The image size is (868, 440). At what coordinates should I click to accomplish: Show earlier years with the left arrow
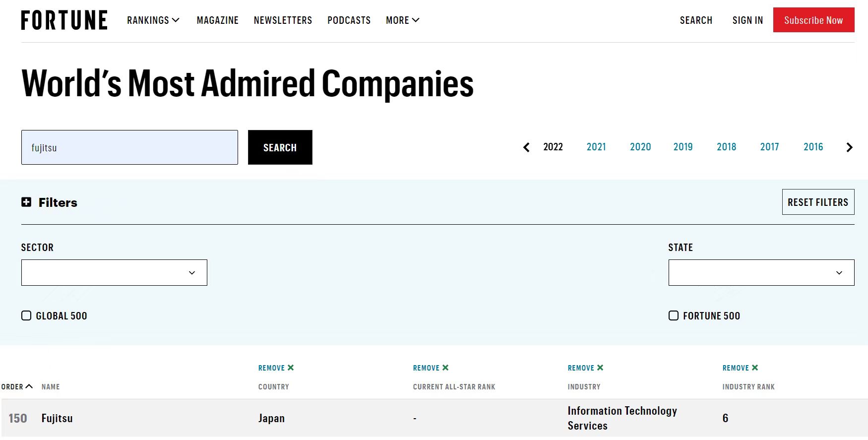526,147
